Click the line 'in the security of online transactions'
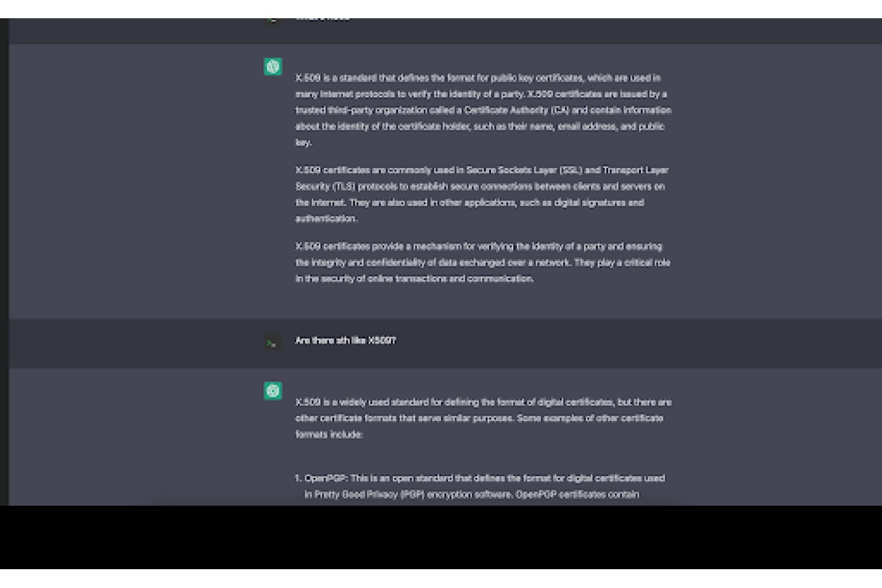Screen dimensions: 882x588 [x=415, y=279]
